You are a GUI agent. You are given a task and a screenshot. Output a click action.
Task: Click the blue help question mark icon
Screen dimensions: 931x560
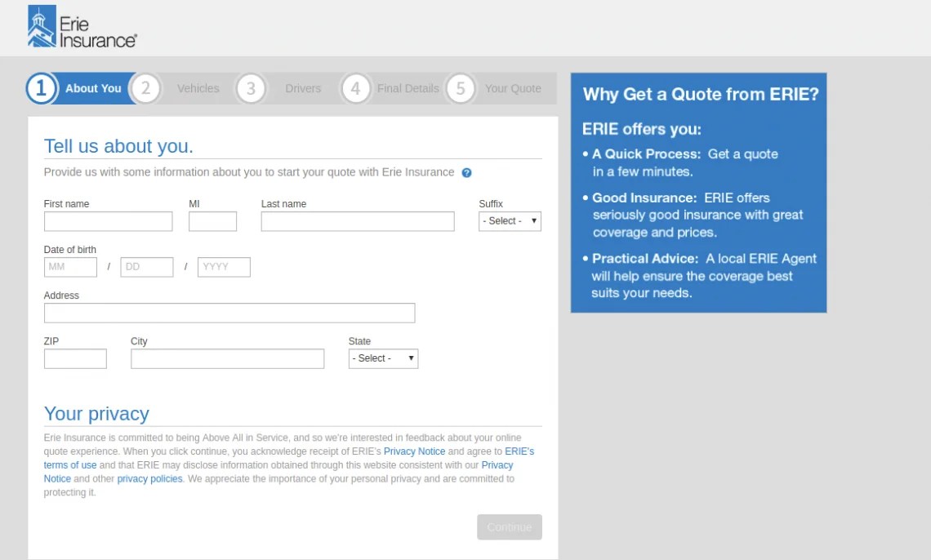coord(465,172)
